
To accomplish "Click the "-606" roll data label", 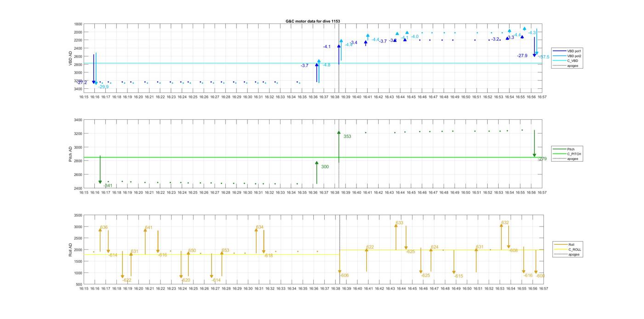I will 344,275.
